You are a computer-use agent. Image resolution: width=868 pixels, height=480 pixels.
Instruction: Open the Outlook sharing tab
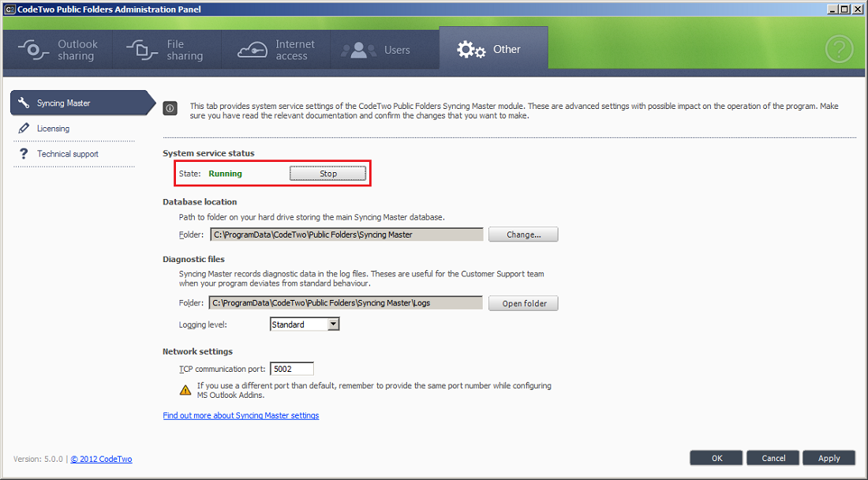pyautogui.click(x=58, y=50)
